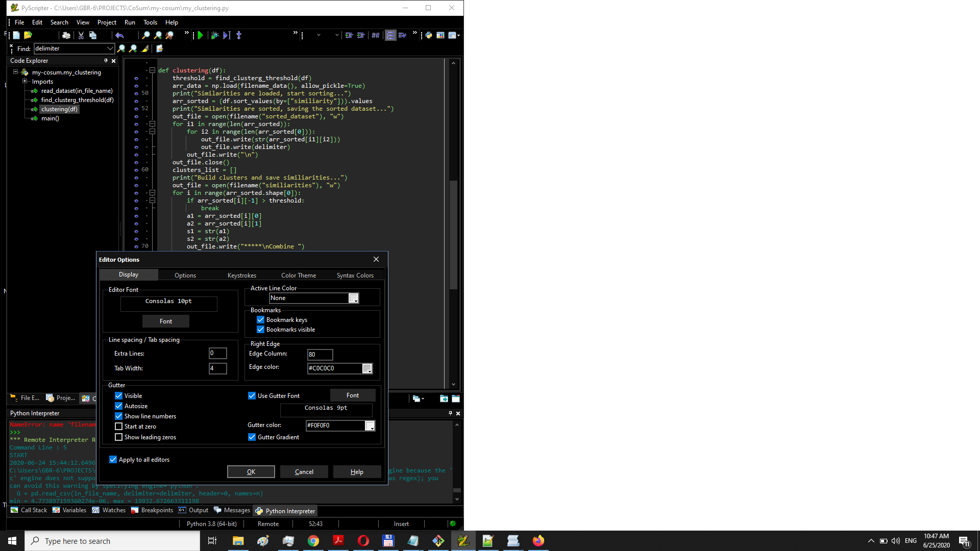Start debugging with the bug icon
The height and width of the screenshot is (551, 980).
214,35
